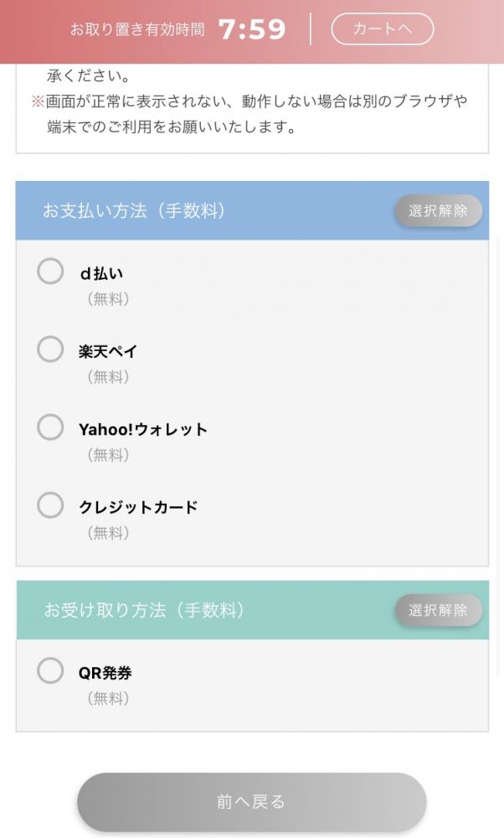
Task: Click the お受け取り方法（手数料） section header
Action: (x=145, y=611)
